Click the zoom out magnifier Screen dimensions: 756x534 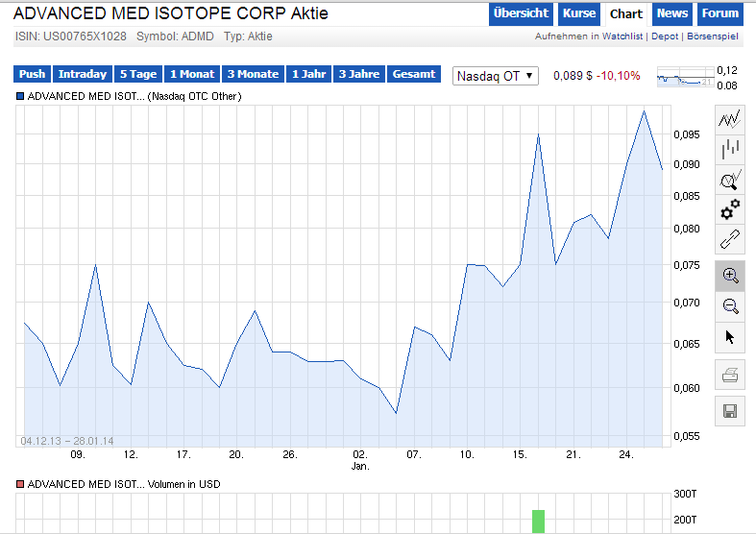tap(730, 306)
